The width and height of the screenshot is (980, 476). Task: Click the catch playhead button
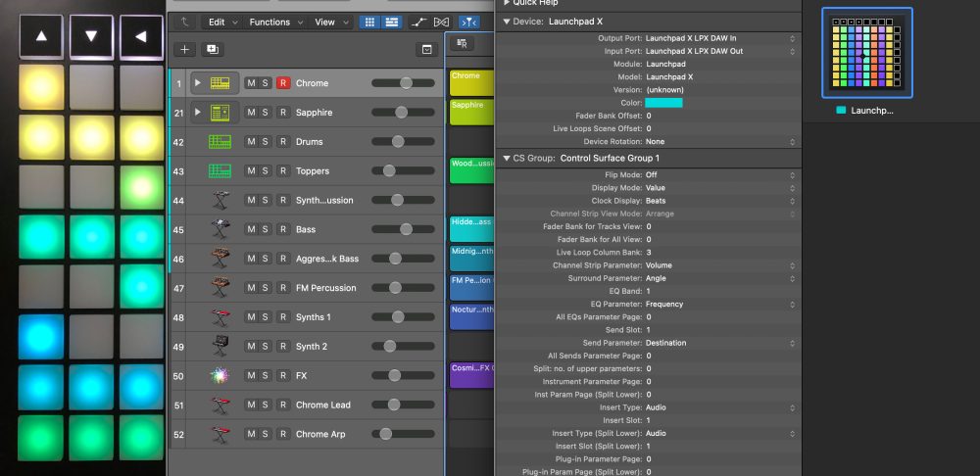pyautogui.click(x=468, y=22)
